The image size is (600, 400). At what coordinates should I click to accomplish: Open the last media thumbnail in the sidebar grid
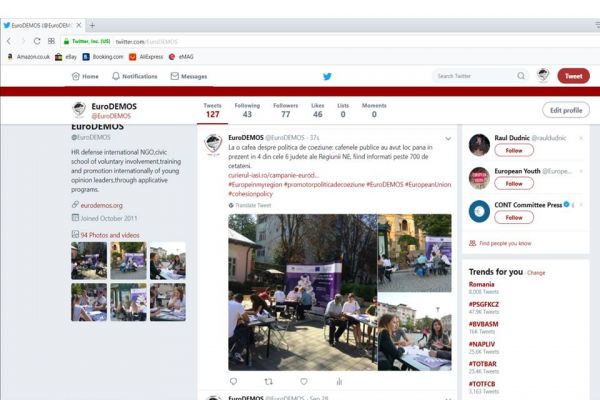click(x=168, y=302)
